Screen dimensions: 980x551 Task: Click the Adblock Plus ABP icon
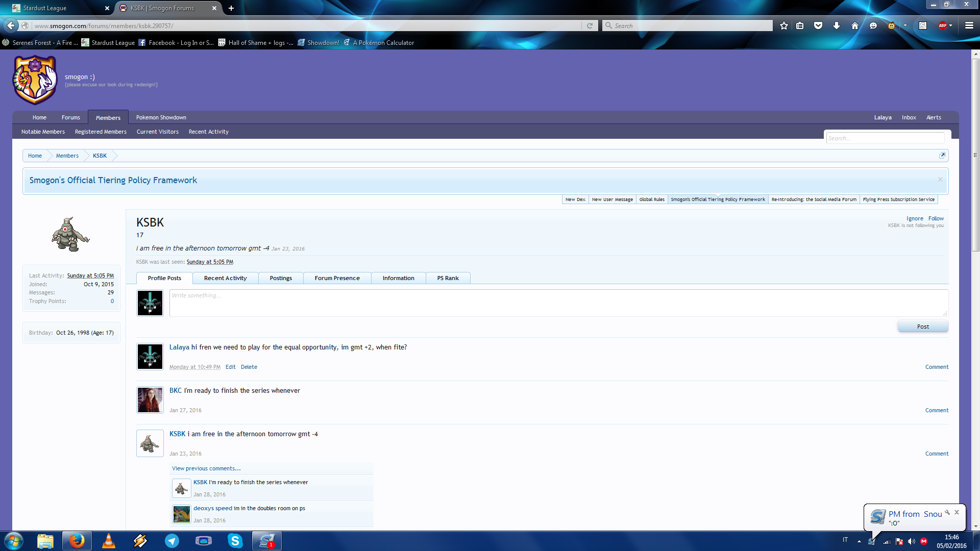[942, 26]
